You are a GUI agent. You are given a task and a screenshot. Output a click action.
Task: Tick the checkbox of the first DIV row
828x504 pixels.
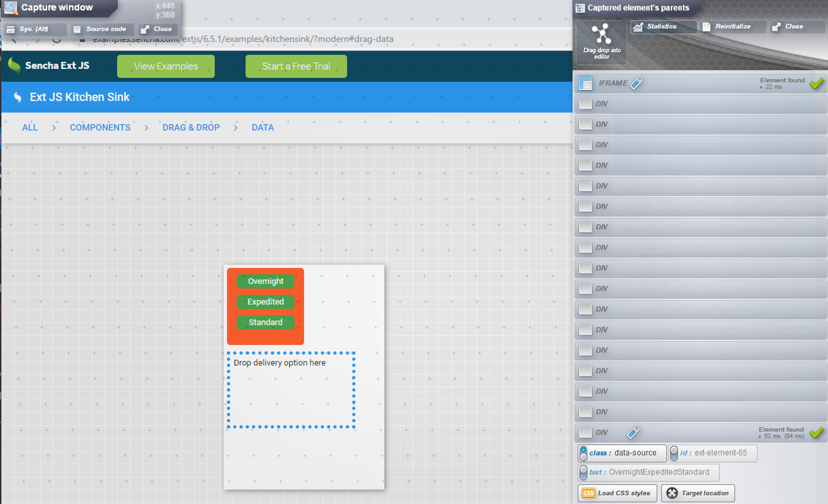point(585,103)
